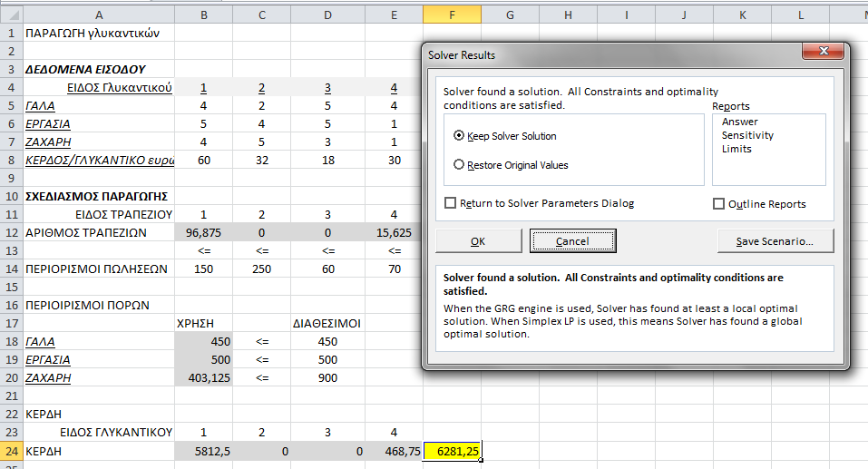This screenshot has height=469, width=868.
Task: Select the ΧΡΗΣΗ column label
Action: point(204,323)
